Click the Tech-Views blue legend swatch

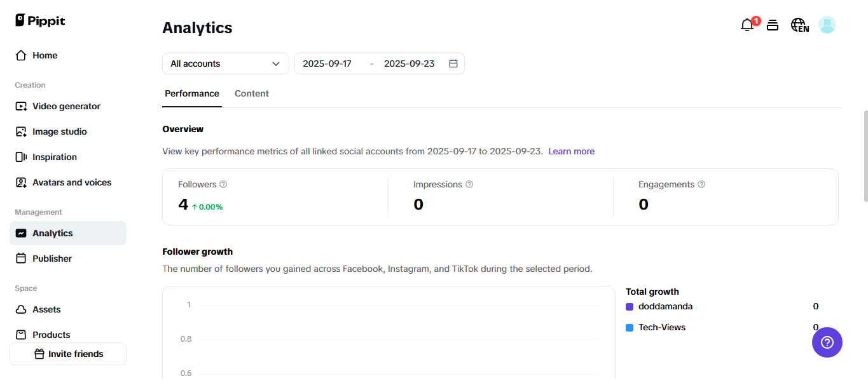(630, 328)
